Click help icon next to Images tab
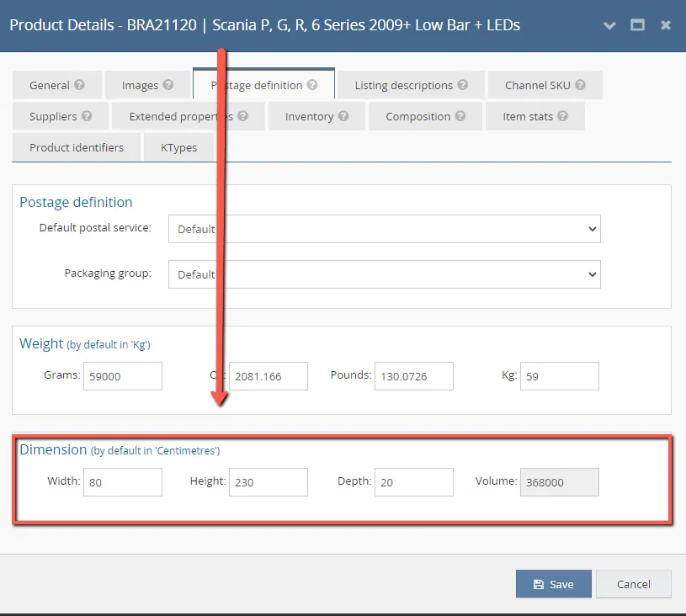This screenshot has height=616, width=686. 168,85
